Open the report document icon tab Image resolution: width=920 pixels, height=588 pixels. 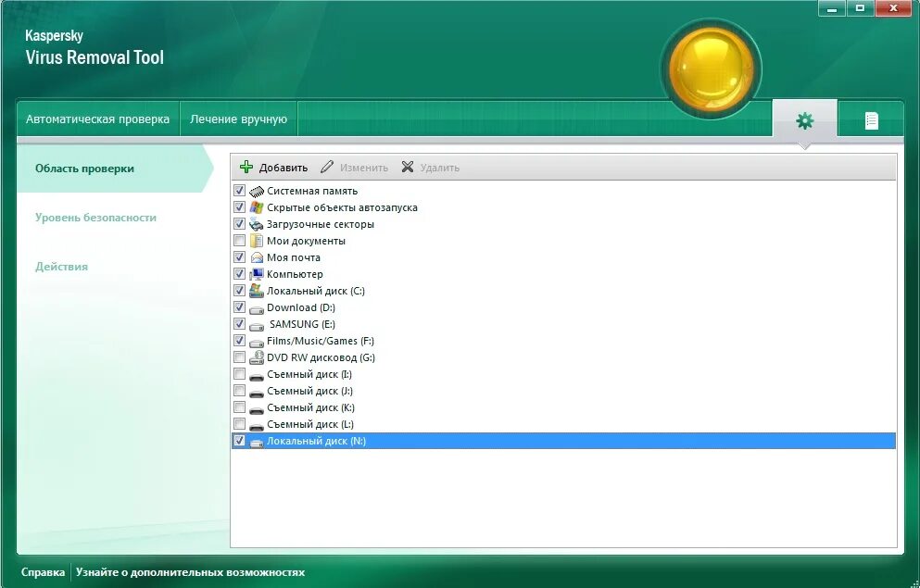(871, 120)
